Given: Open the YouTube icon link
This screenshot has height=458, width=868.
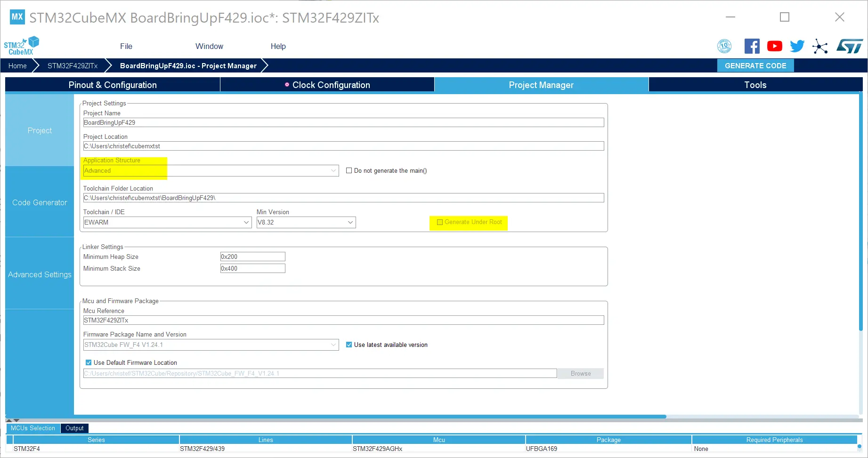Looking at the screenshot, I should 774,46.
